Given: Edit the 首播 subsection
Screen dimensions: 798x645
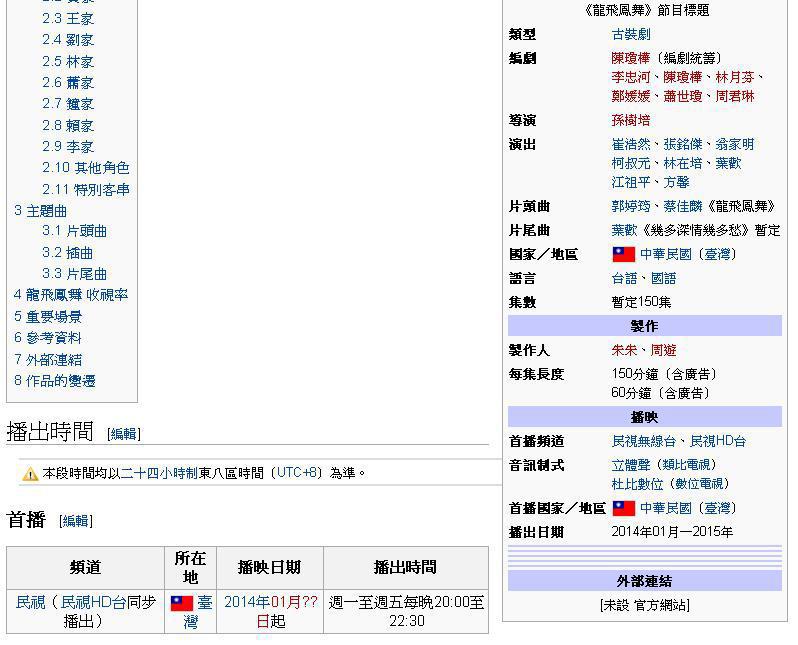Looking at the screenshot, I should [x=76, y=521].
